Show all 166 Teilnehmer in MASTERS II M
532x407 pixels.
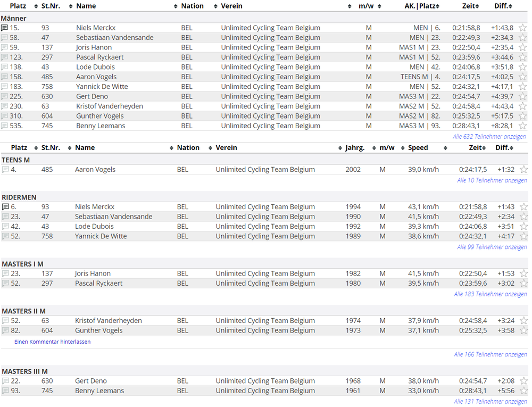click(491, 355)
